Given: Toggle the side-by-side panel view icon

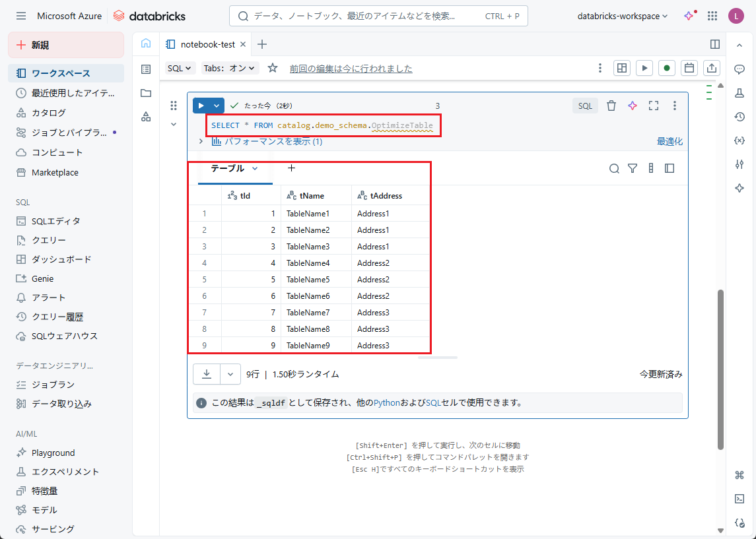Looking at the screenshot, I should [x=714, y=44].
